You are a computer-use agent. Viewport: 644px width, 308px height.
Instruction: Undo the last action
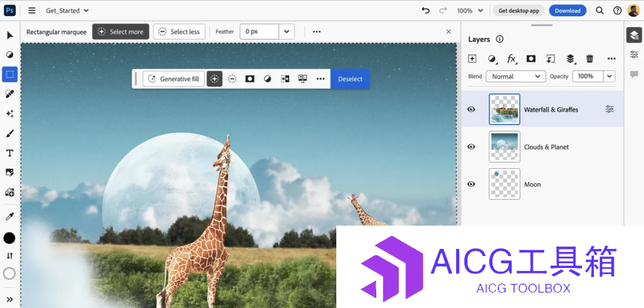point(426,11)
